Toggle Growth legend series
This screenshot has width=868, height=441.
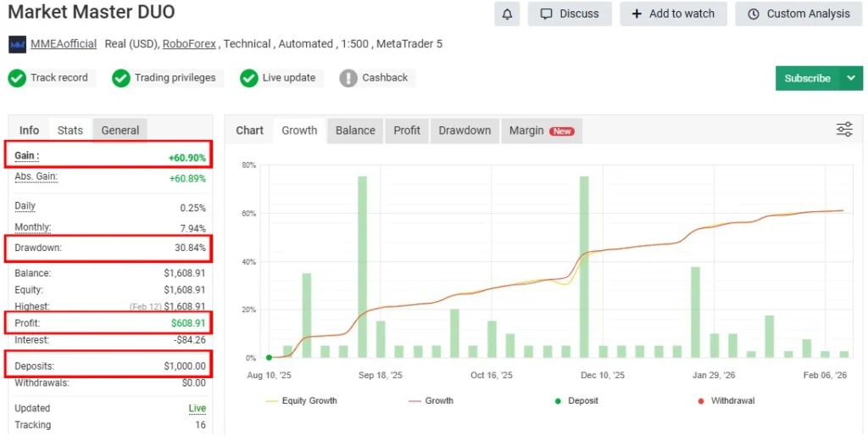(x=431, y=400)
